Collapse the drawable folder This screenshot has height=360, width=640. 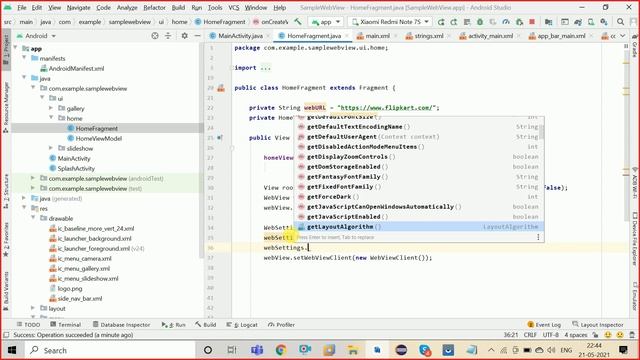tap(33, 218)
